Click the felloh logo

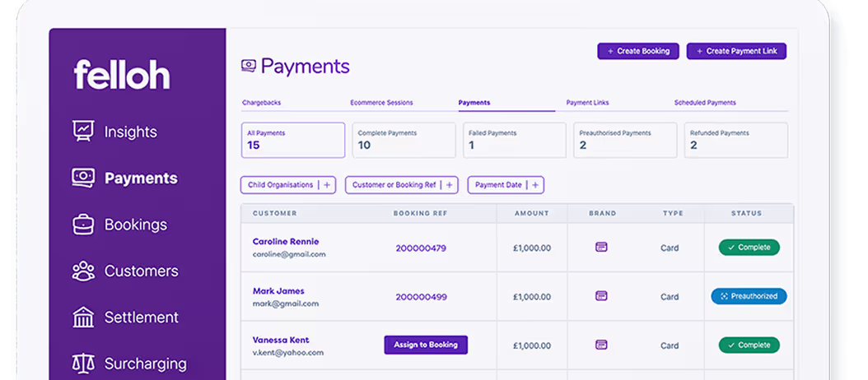pos(122,74)
